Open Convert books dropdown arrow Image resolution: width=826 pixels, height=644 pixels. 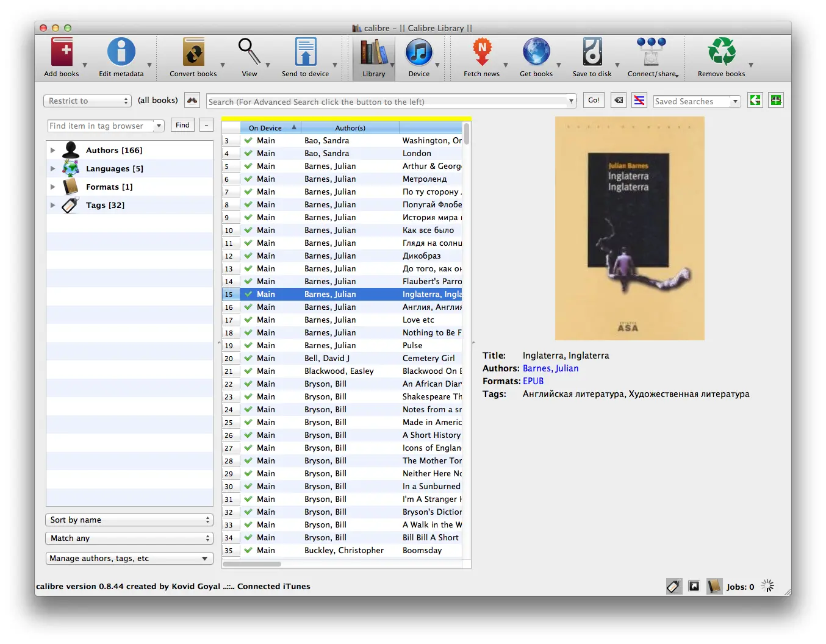pyautogui.click(x=223, y=65)
